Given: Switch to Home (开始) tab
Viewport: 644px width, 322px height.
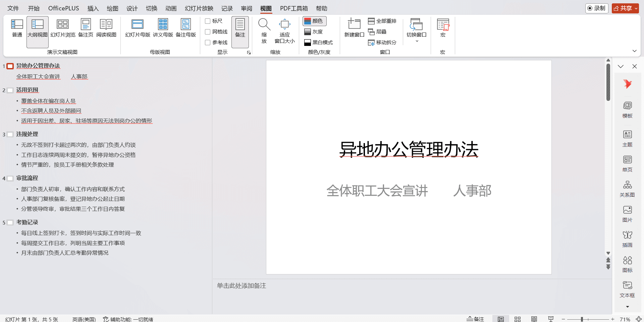Looking at the screenshot, I should 34,8.
